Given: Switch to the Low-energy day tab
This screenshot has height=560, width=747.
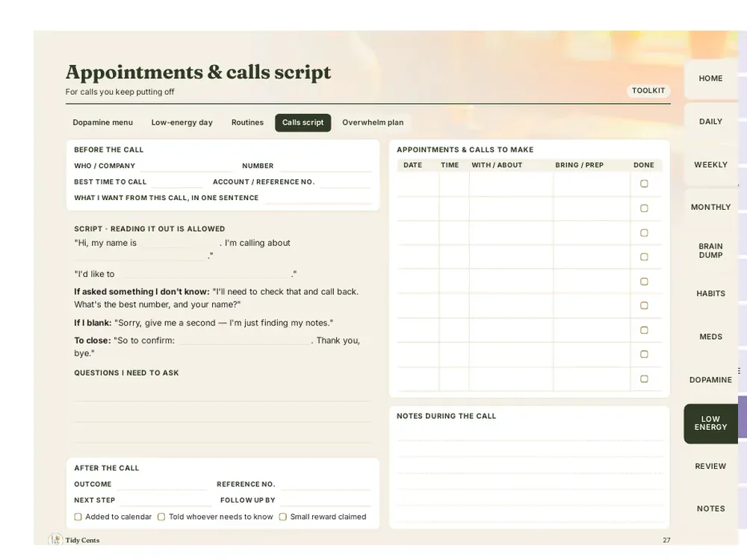Looking at the screenshot, I should pos(182,122).
